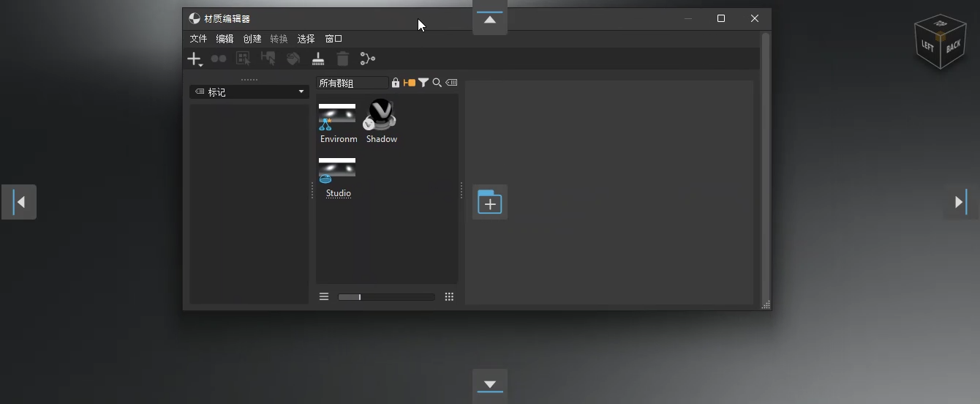Click the funnel filter icon
Image resolution: width=980 pixels, height=404 pixels.
(423, 83)
